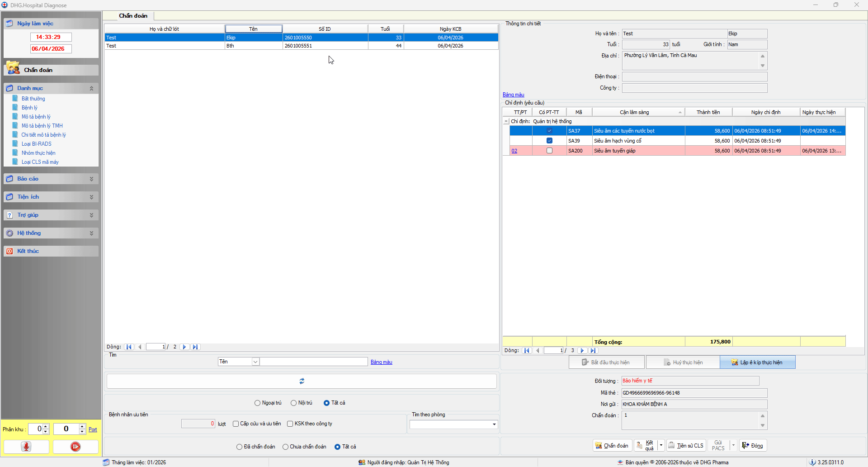
Task: Increase the first Phân khu stepper
Action: (46, 427)
